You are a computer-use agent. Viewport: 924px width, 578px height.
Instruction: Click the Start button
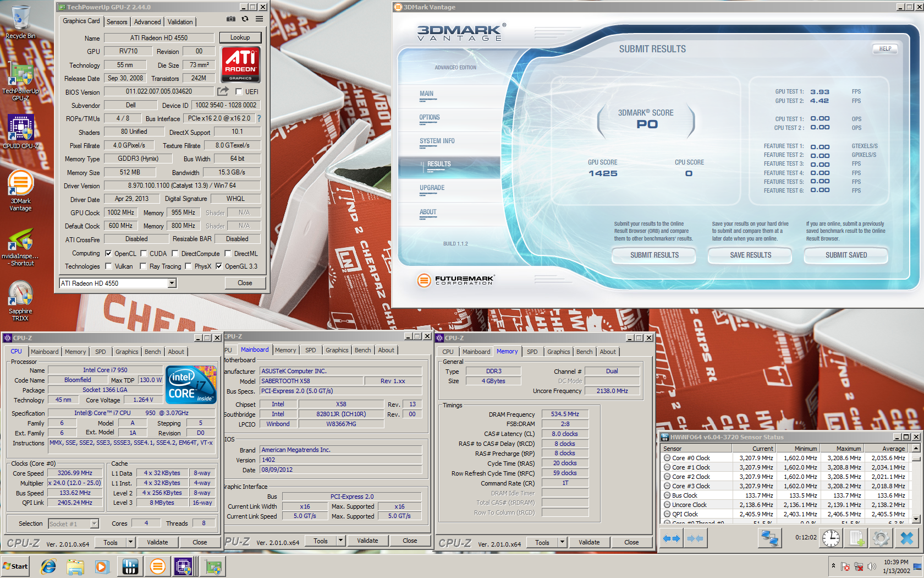(15, 566)
